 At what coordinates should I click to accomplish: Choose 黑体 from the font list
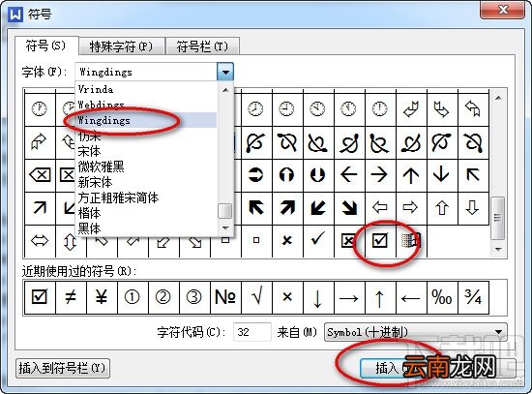tap(146, 228)
